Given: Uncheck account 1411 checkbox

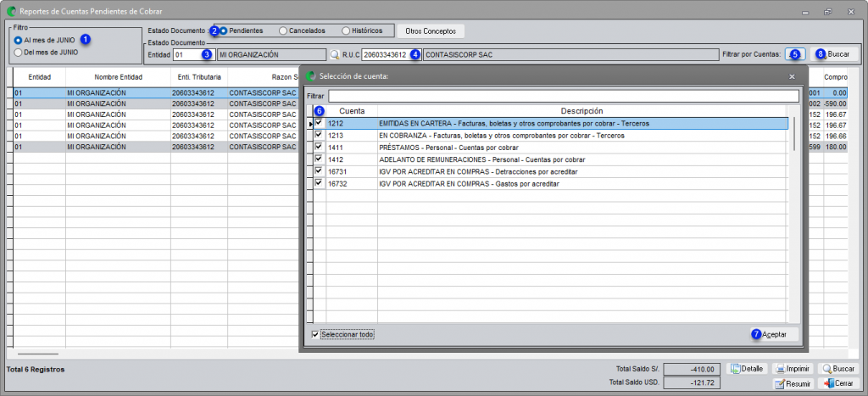Looking at the screenshot, I should [x=319, y=148].
